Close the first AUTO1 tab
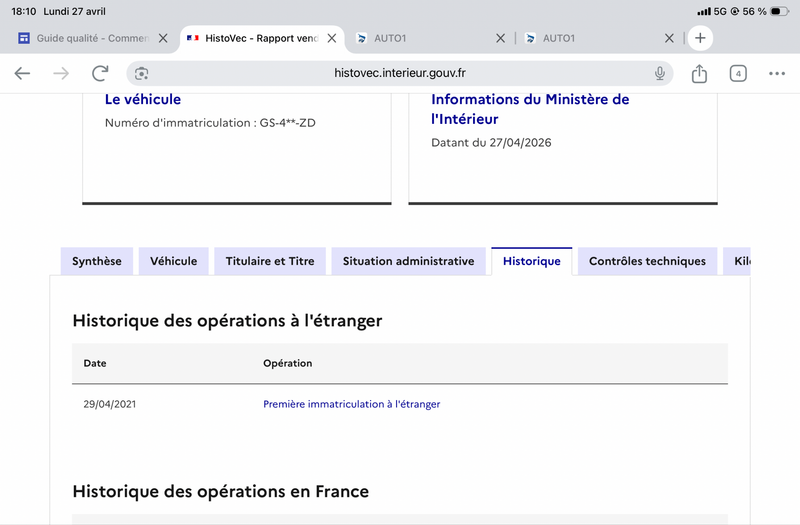 tap(501, 38)
